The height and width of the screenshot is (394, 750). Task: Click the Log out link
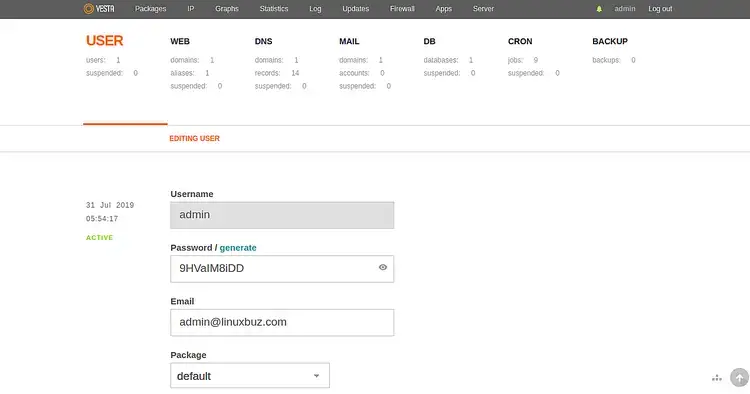[x=660, y=9]
